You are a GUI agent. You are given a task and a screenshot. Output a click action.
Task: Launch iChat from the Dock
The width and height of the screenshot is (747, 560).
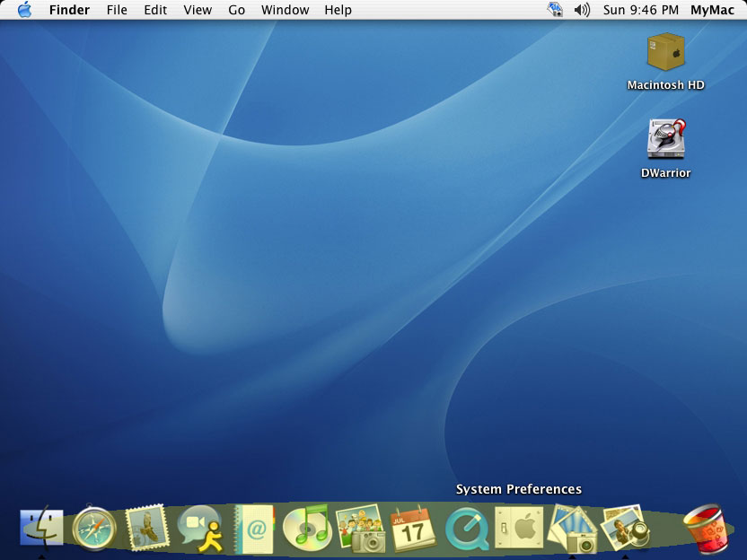pos(200,528)
